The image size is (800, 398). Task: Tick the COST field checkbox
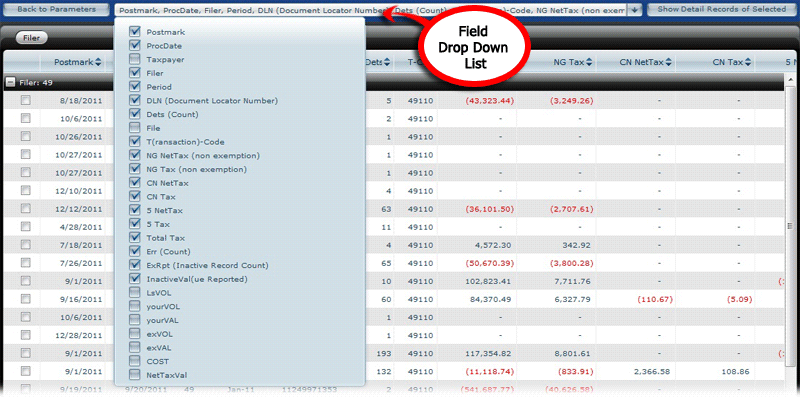tap(135, 361)
